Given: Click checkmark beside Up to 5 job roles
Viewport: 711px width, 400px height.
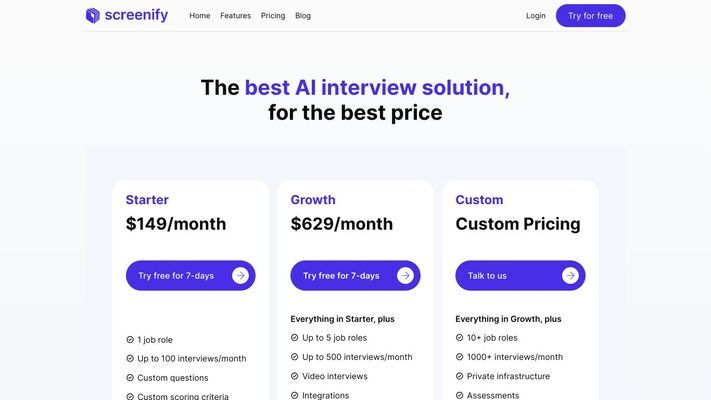Looking at the screenshot, I should point(295,338).
